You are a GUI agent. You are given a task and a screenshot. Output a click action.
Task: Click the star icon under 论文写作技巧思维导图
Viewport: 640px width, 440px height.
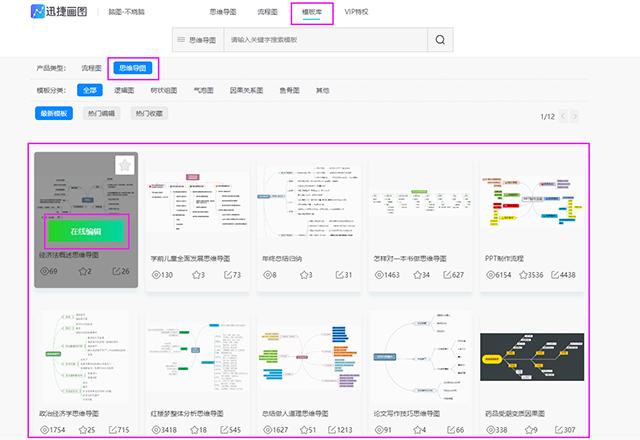[417, 430]
